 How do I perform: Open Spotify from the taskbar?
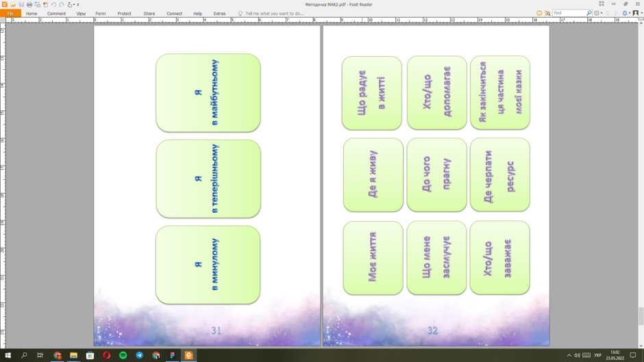(x=123, y=355)
